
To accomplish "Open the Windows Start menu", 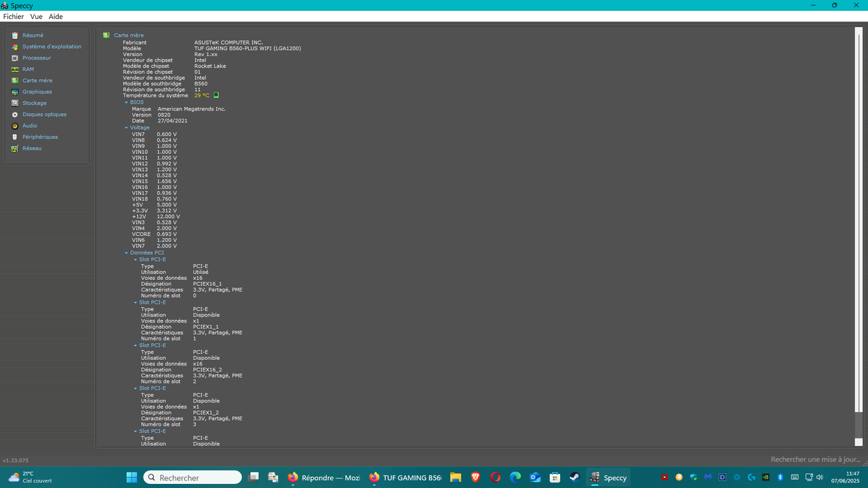I will pos(132,477).
